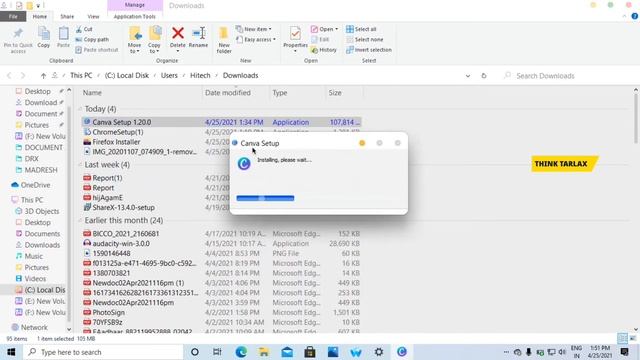Select OneDrive in the navigation pane
Image resolution: width=640 pixels, height=360 pixels.
tap(31, 185)
